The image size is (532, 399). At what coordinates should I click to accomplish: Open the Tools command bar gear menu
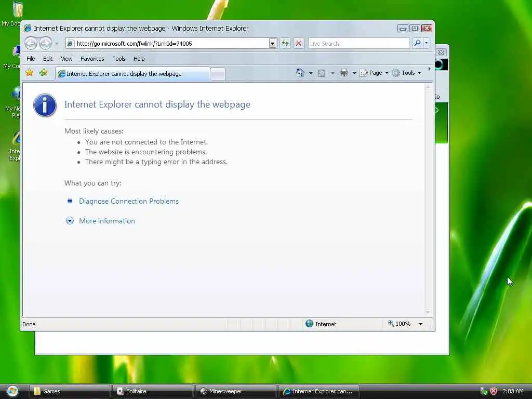coord(406,73)
